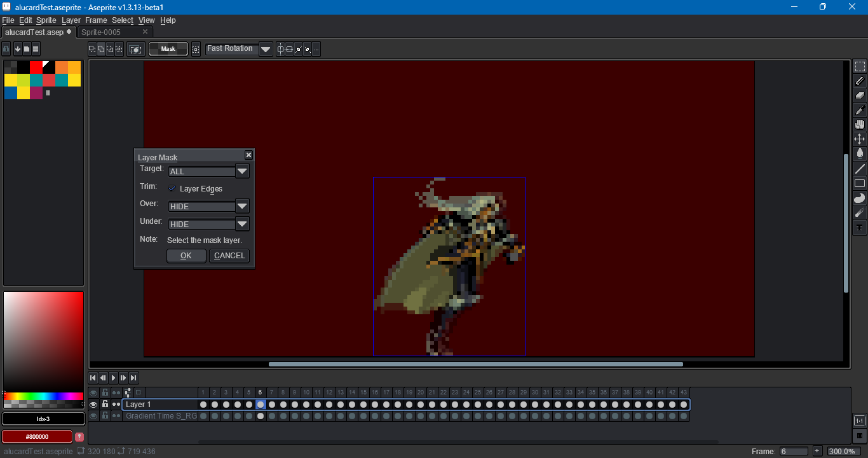Image resolution: width=868 pixels, height=458 pixels.
Task: Click the 1:1 zoom button at right
Action: [x=859, y=421]
